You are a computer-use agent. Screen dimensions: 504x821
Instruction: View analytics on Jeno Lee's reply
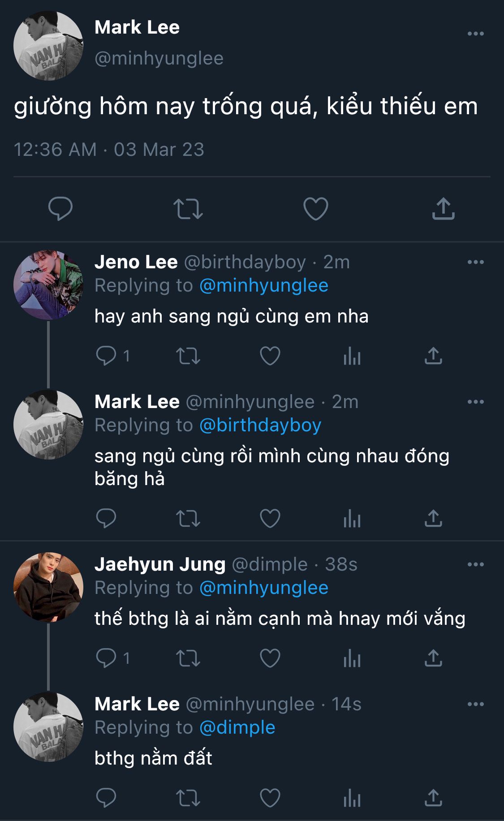352,357
